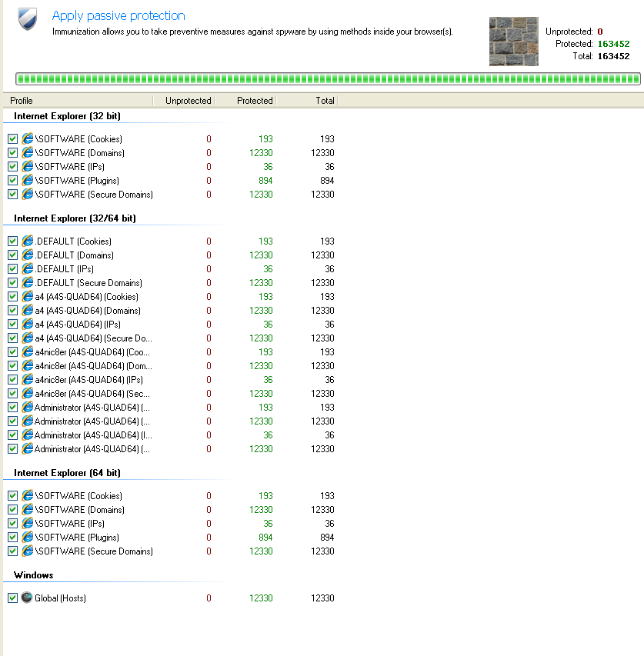The image size is (644, 656).
Task: Click IE icon of 64 bit \SOFTWARE (Plugins)
Action: click(28, 537)
